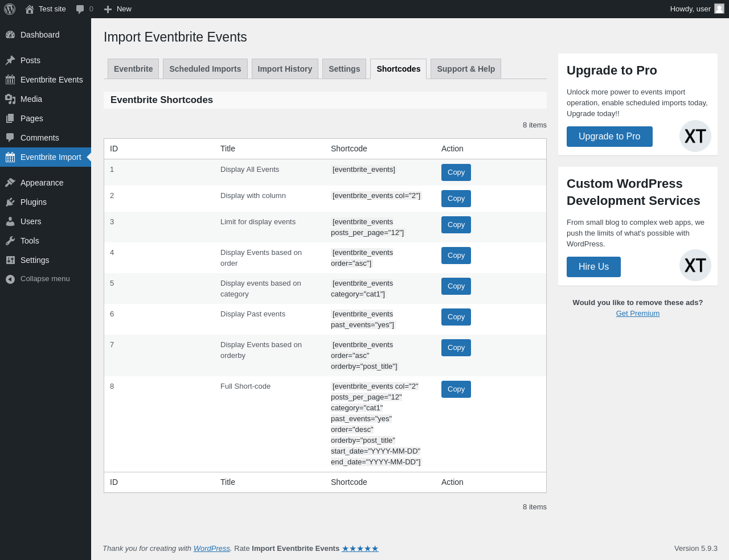
Task: Select the Shortcodes tab
Action: [x=398, y=69]
